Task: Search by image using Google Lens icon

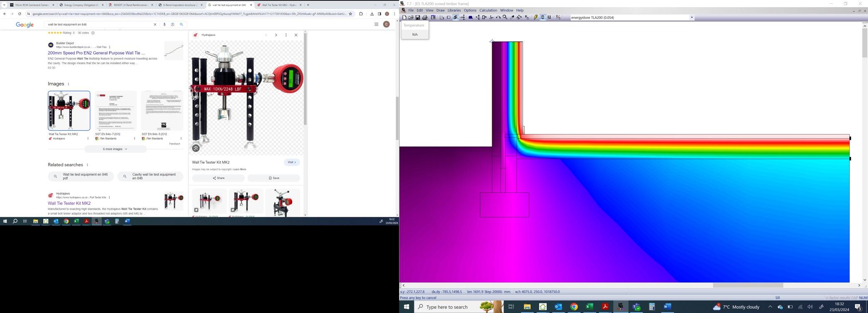Action: [x=173, y=25]
